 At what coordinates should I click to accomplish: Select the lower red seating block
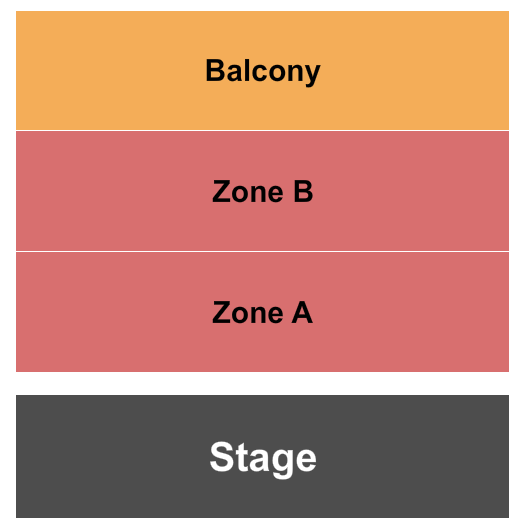tap(262, 312)
